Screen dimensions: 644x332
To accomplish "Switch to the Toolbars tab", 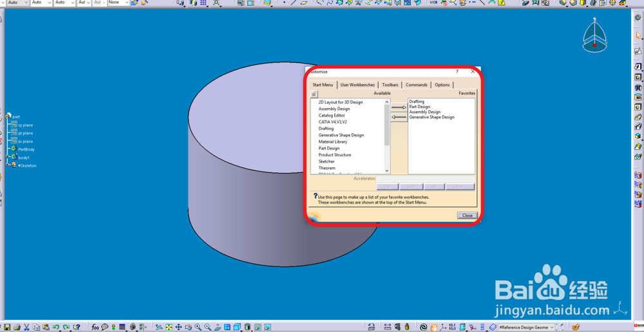I will tap(390, 85).
